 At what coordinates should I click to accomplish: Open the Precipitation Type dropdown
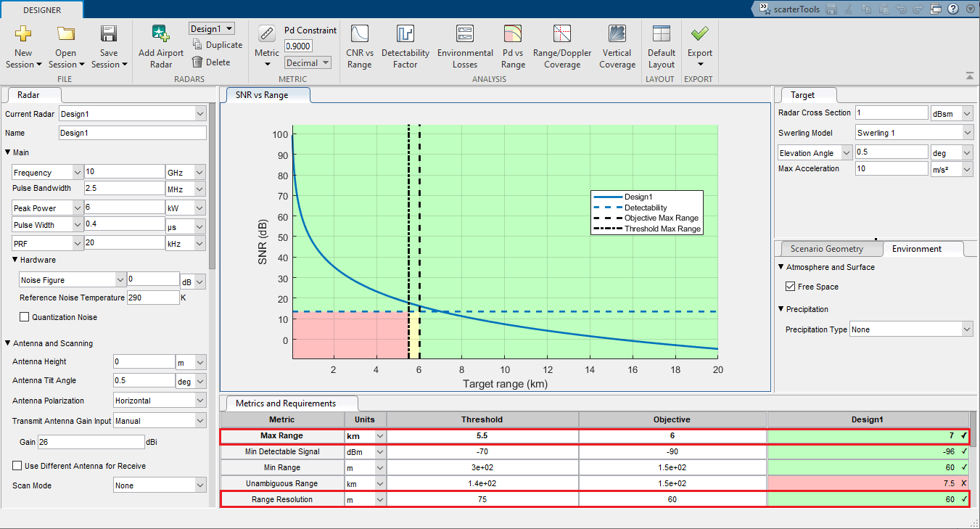pyautogui.click(x=910, y=329)
